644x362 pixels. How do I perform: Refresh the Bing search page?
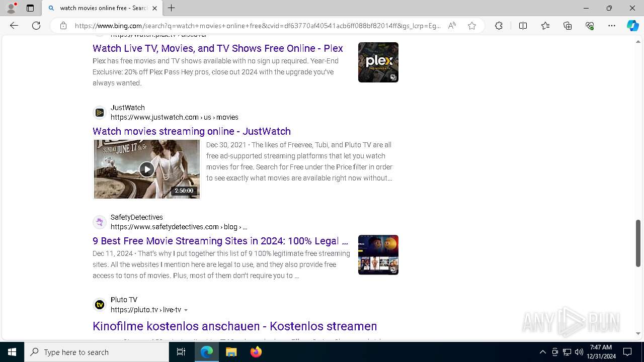point(36,26)
